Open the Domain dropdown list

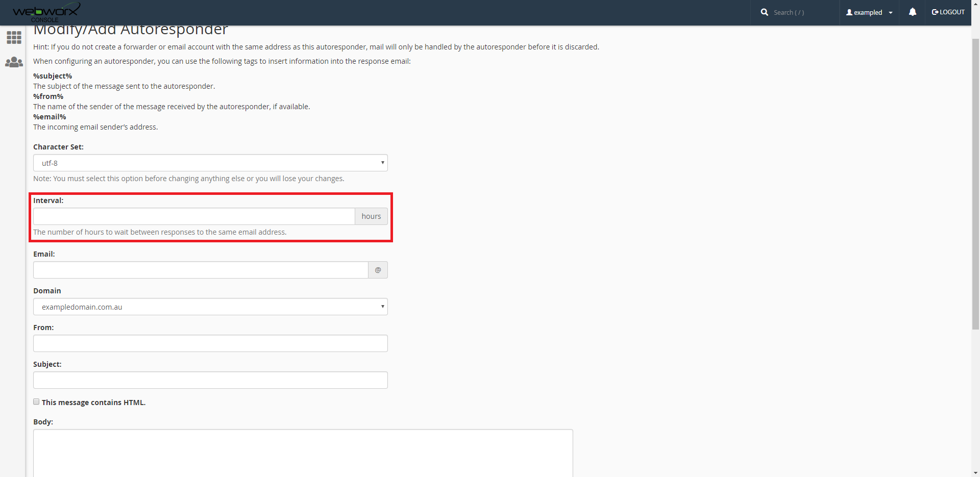(210, 307)
